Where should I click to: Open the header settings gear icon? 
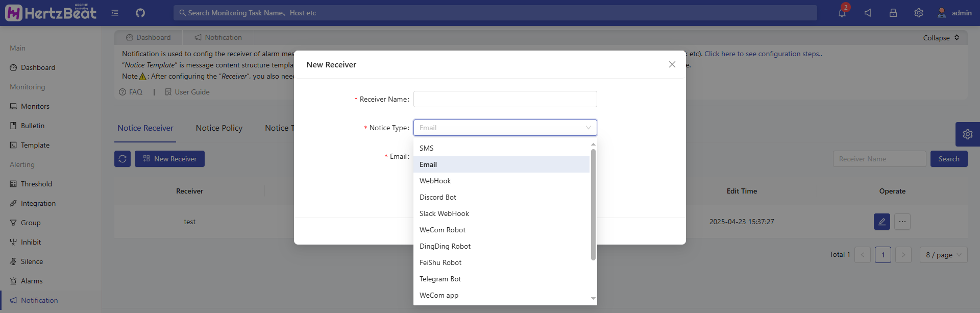click(919, 13)
